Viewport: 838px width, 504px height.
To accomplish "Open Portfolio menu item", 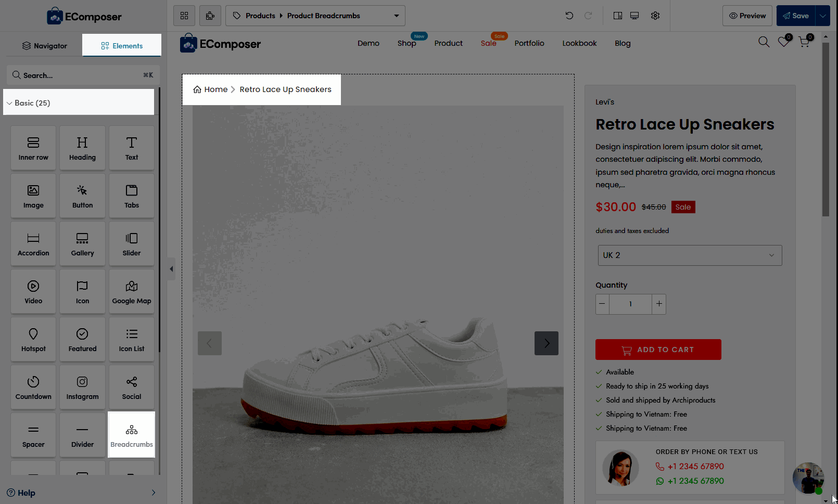I will click(529, 43).
